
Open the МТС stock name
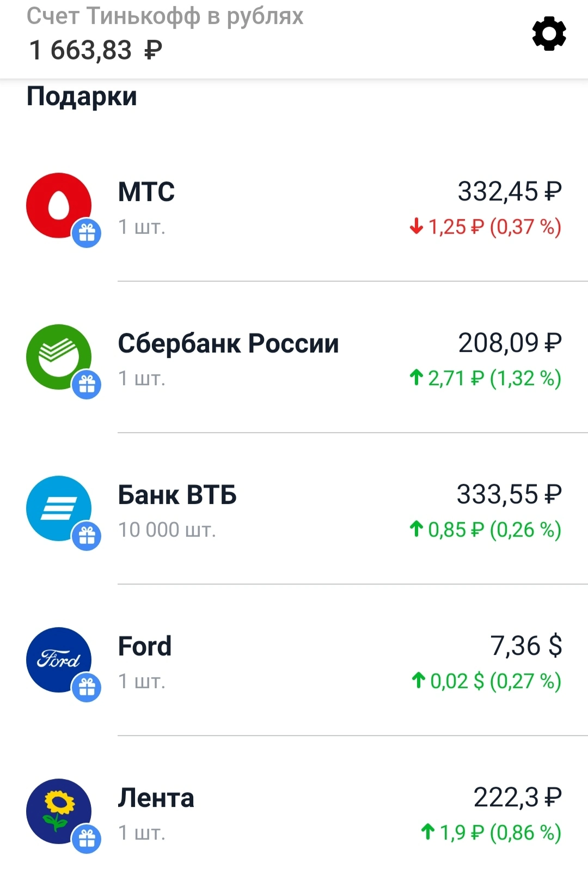(146, 192)
